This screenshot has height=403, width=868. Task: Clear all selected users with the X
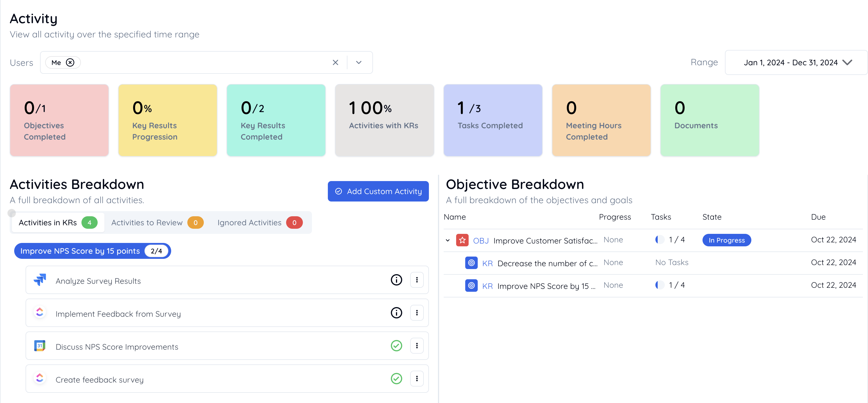pos(335,62)
